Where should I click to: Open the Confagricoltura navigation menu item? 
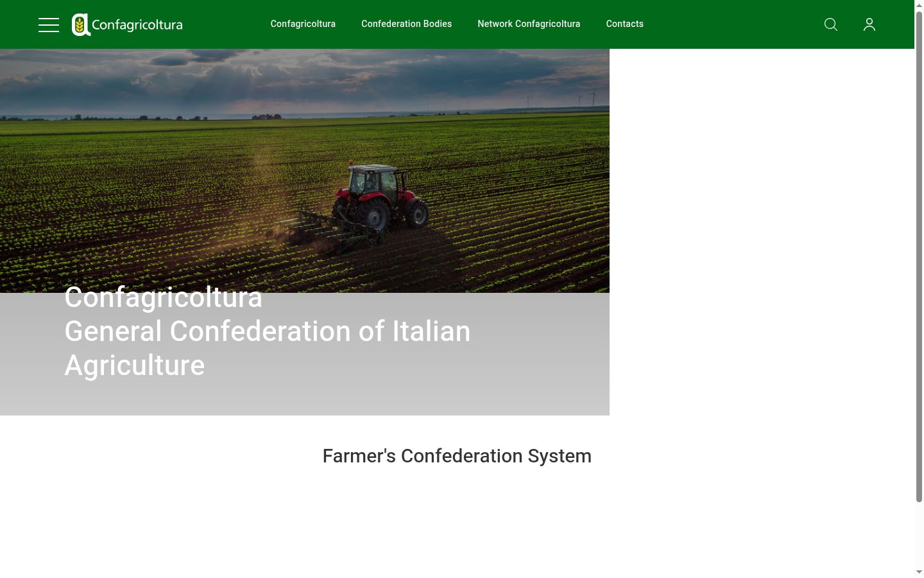[x=303, y=24]
